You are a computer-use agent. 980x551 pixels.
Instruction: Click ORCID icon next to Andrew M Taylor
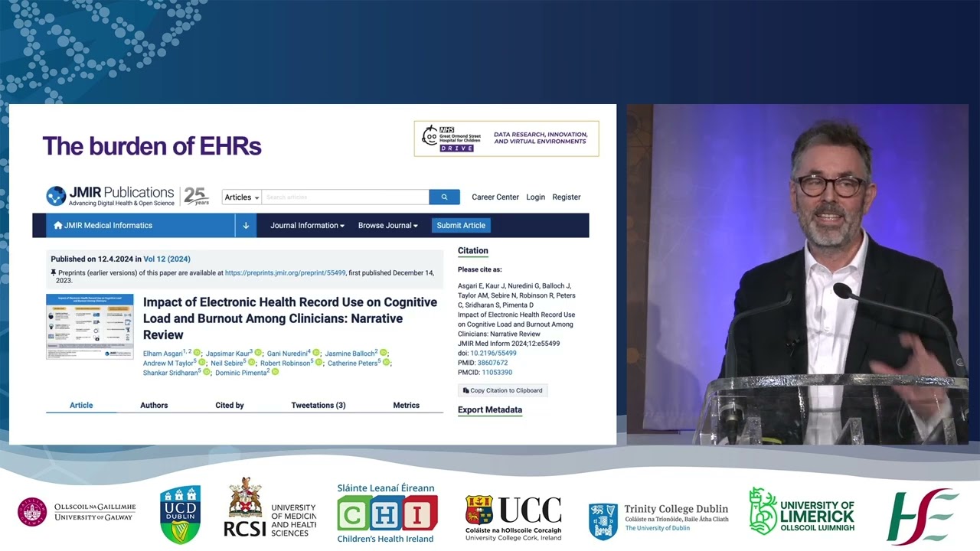[x=202, y=362]
